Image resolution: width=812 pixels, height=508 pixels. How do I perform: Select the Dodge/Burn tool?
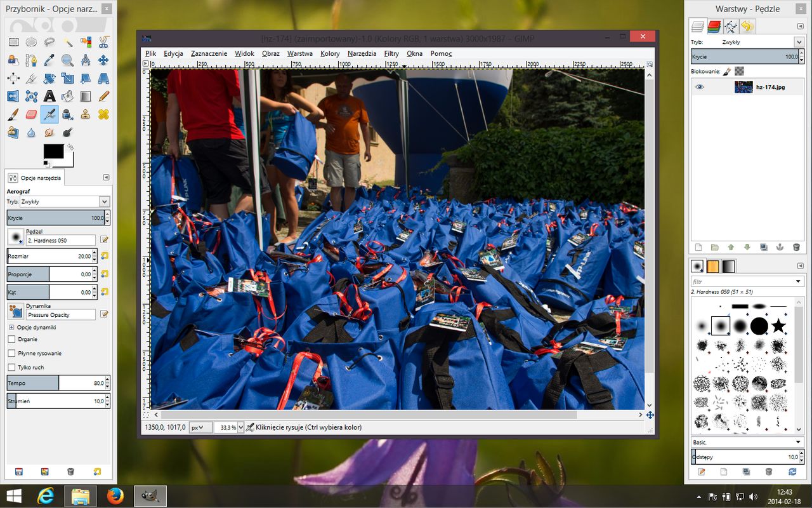tap(67, 132)
